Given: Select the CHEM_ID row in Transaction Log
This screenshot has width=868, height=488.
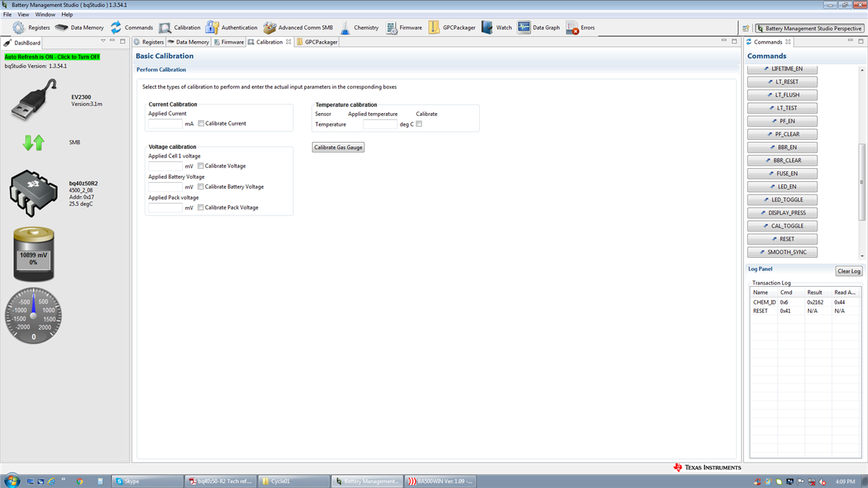Looking at the screenshot, I should tap(805, 302).
